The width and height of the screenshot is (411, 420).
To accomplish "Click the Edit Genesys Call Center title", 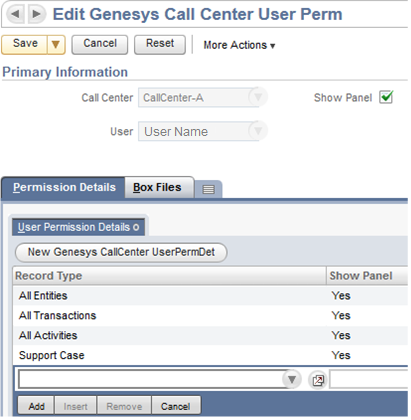I will pos(198,14).
